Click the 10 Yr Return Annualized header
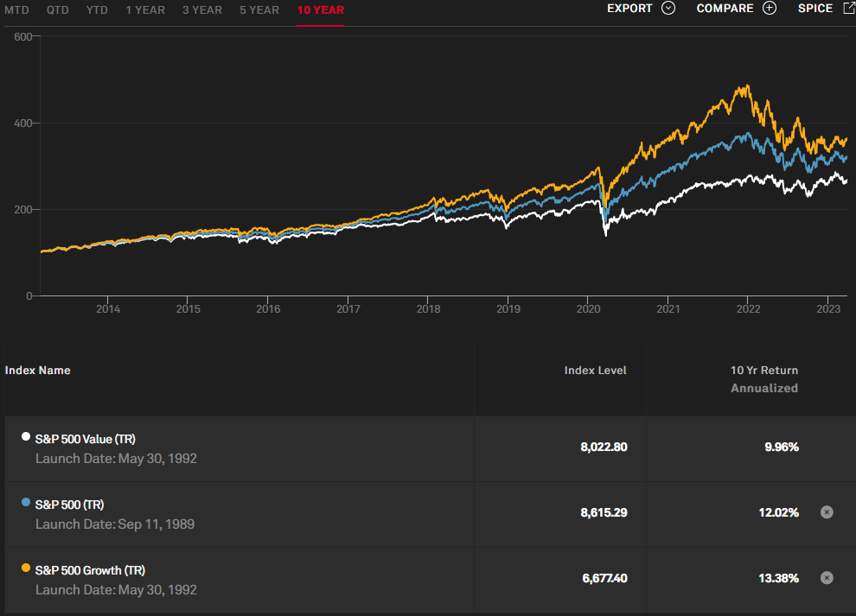Image resolution: width=856 pixels, height=616 pixels. [x=764, y=379]
